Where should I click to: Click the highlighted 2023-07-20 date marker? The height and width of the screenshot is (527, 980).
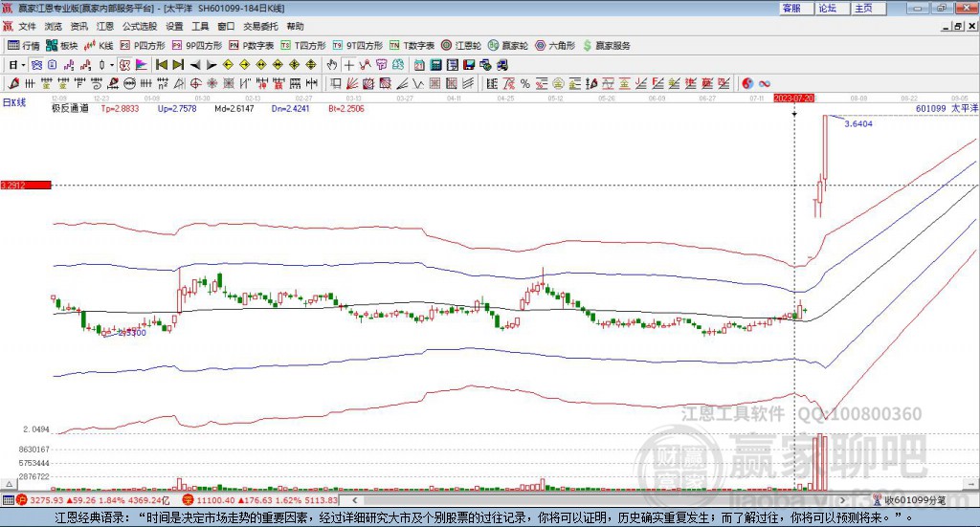pyautogui.click(x=793, y=98)
